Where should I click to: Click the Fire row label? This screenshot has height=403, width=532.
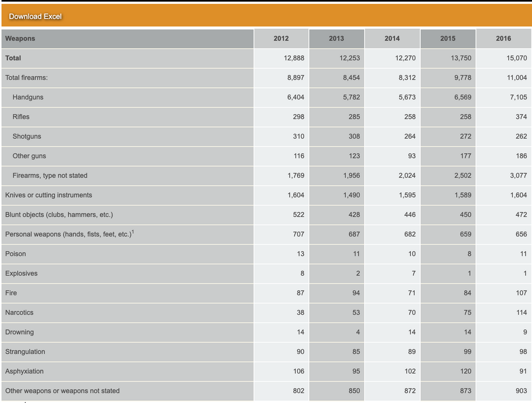click(11, 293)
